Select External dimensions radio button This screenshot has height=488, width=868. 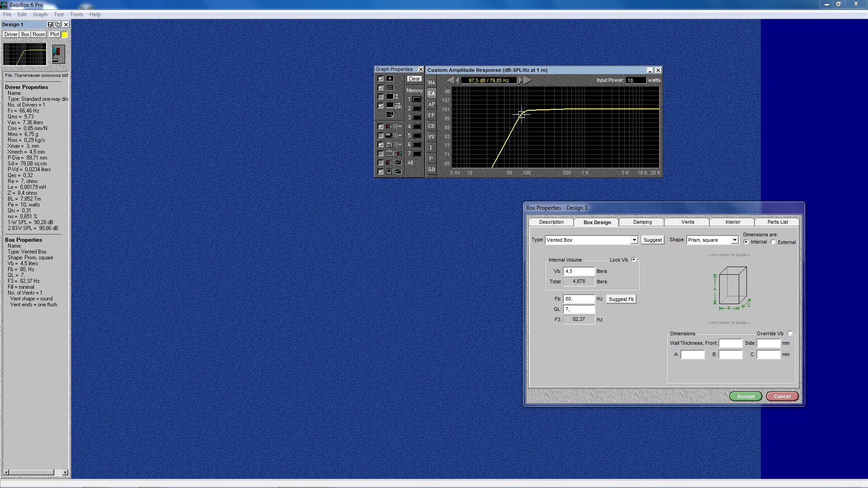pos(774,242)
